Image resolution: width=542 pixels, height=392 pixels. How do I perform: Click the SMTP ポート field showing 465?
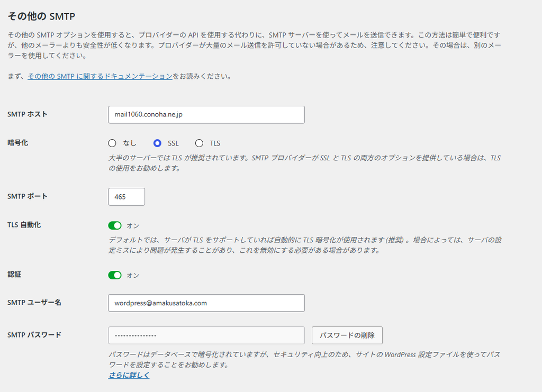point(127,197)
